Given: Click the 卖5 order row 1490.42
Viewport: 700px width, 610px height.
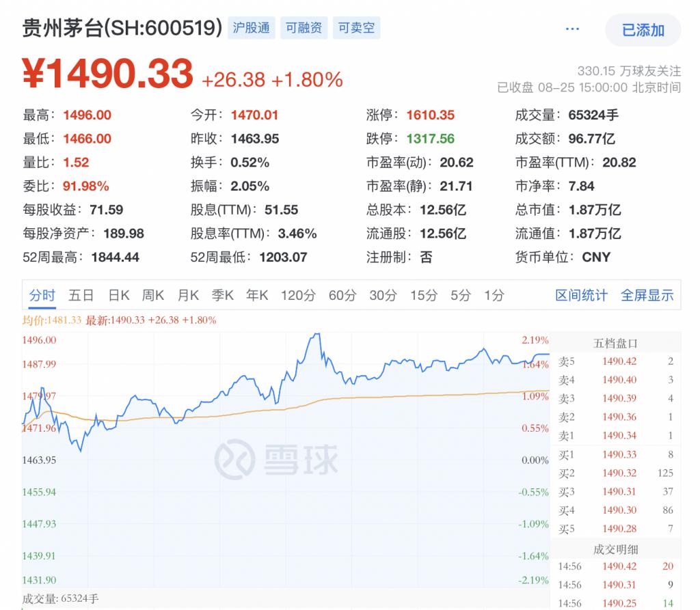Looking at the screenshot, I should pyautogui.click(x=616, y=361).
